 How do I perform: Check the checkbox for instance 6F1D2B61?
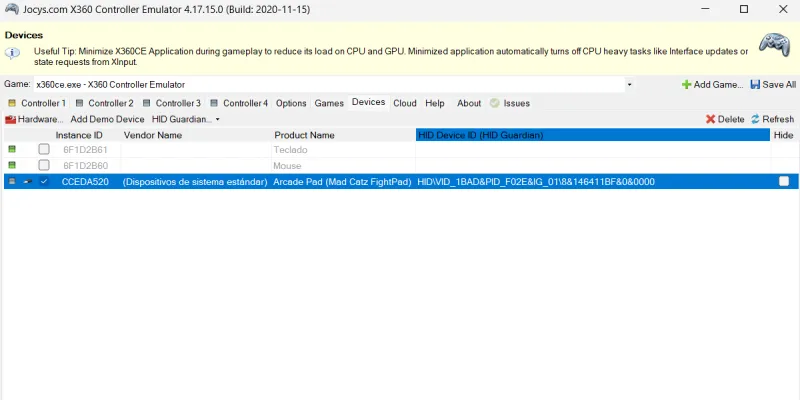click(44, 149)
